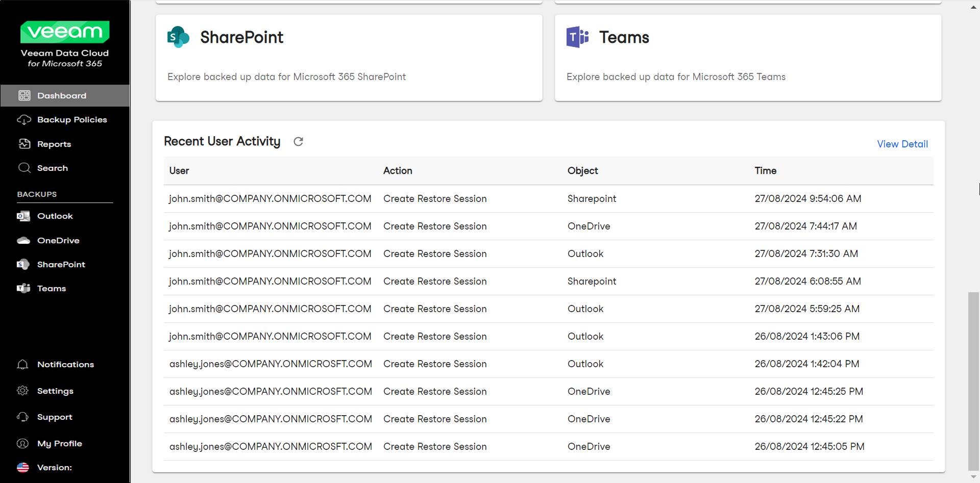Click the User column header
Screen dimensions: 980x483
[179, 171]
